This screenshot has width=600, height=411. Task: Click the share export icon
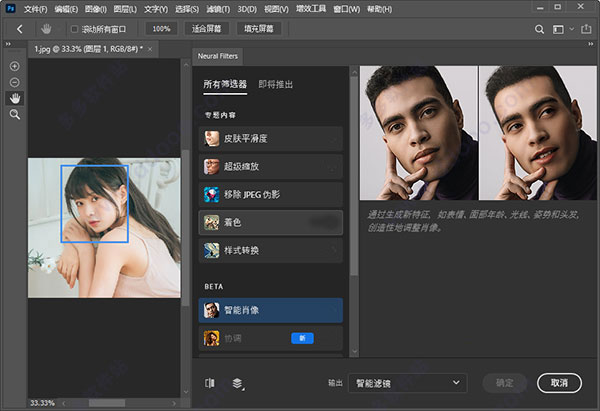[586, 29]
